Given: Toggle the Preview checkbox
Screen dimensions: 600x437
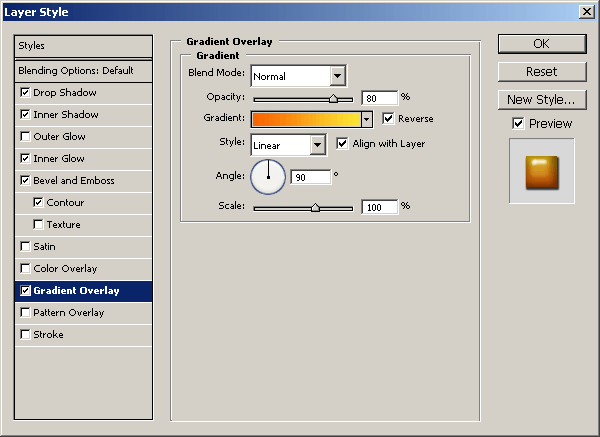Looking at the screenshot, I should point(518,124).
